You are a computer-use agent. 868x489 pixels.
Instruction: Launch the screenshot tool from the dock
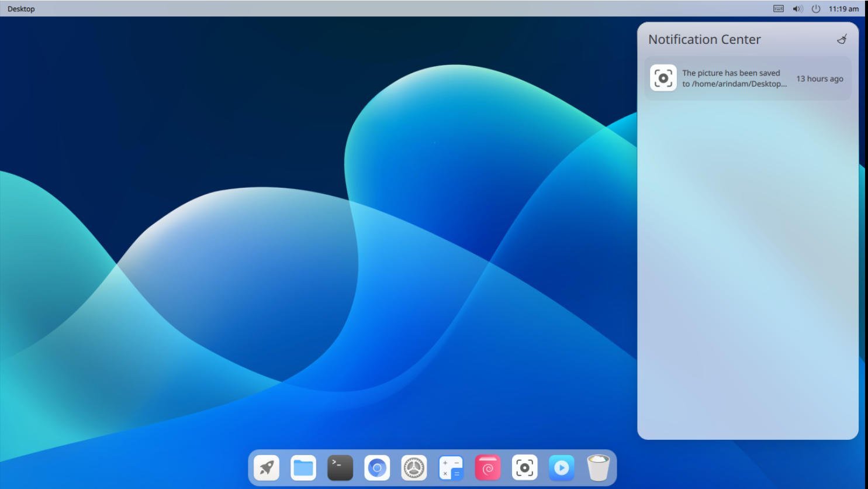[525, 467]
